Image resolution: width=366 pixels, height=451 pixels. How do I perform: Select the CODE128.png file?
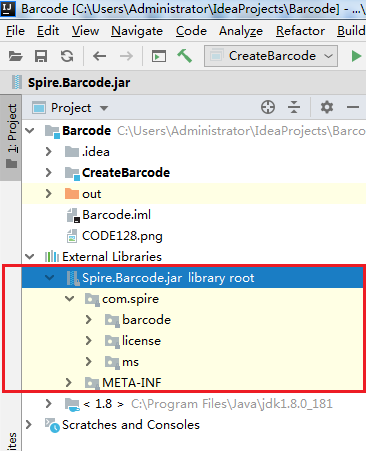(194, 236)
